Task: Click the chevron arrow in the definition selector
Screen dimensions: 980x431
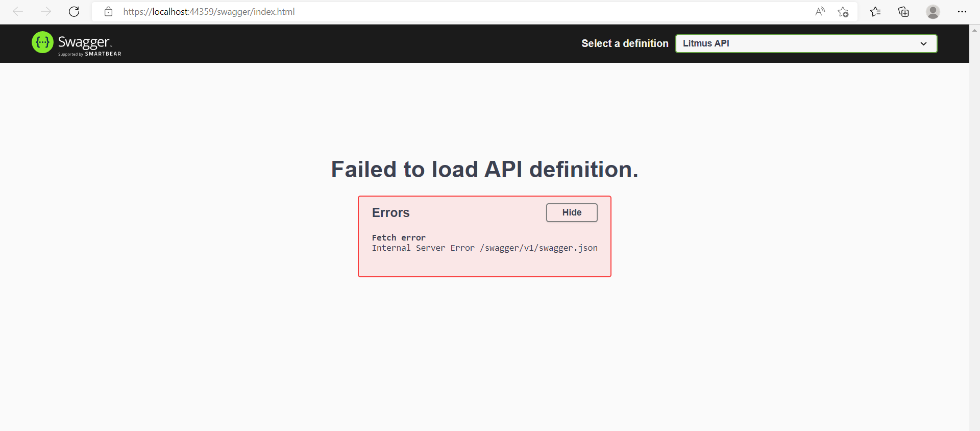Action: (x=923, y=43)
